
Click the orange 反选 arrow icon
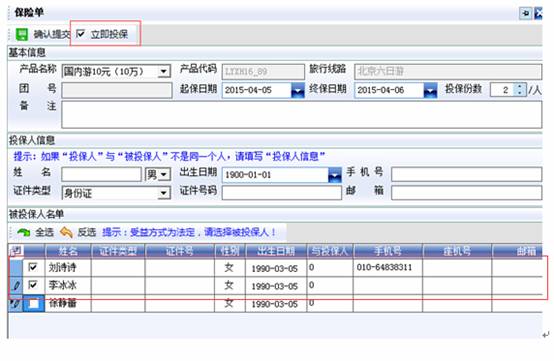[66, 232]
